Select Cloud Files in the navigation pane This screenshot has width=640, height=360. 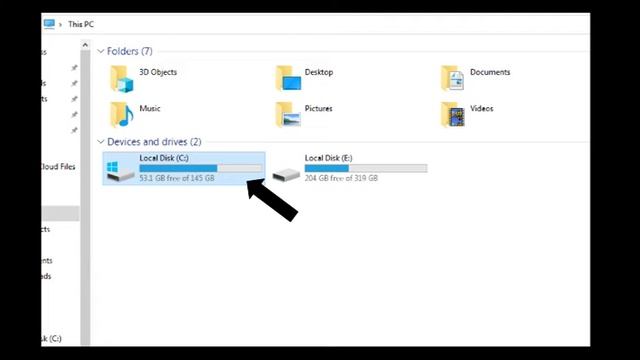click(x=58, y=167)
